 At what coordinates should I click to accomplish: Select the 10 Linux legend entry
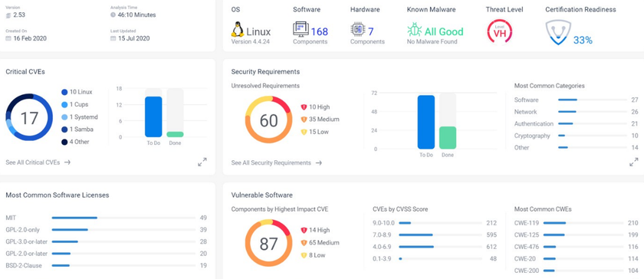[77, 92]
